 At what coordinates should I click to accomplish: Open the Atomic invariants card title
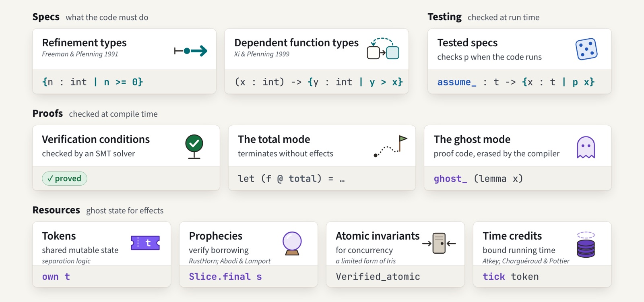(x=378, y=236)
